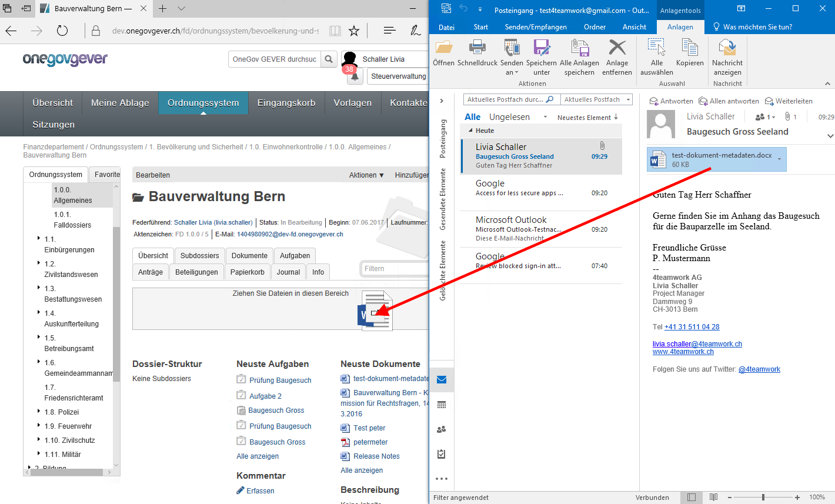Click GEVER search magnifier button
835x504 pixels.
pyautogui.click(x=329, y=59)
